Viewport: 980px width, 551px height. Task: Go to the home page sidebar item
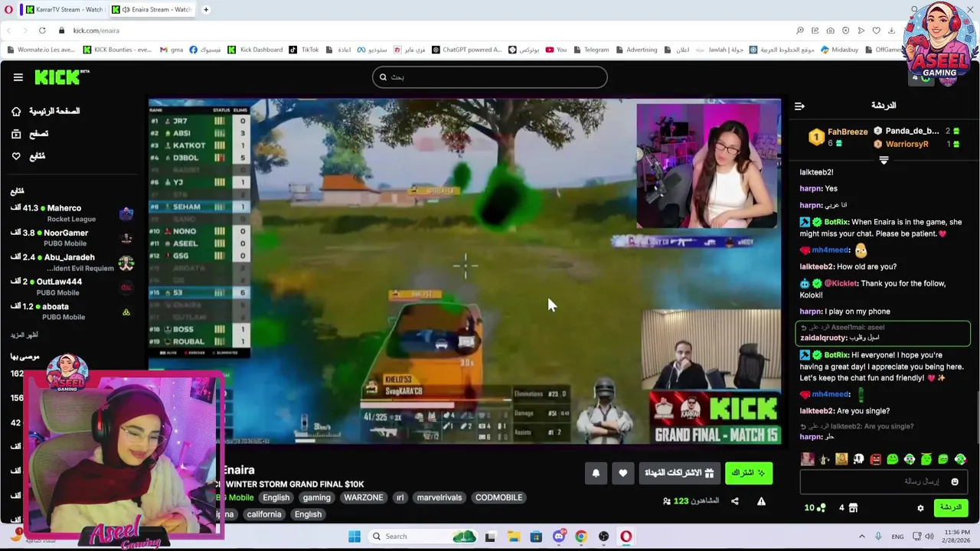(x=46, y=111)
